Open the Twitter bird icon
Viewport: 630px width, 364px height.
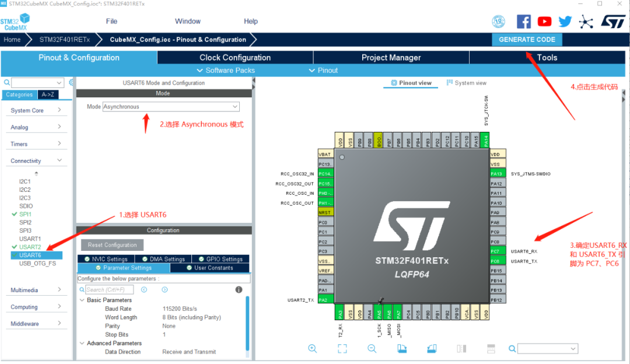pos(565,22)
